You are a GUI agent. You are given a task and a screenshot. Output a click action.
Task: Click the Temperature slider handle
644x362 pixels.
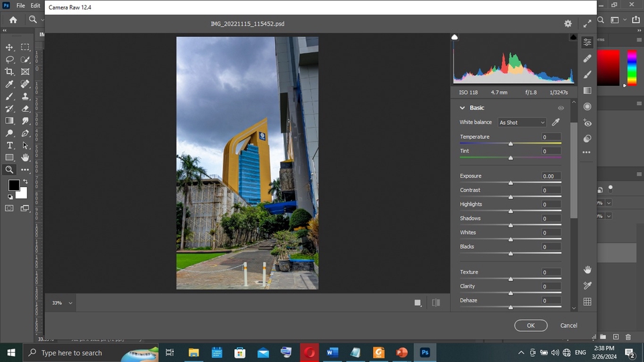pos(511,143)
